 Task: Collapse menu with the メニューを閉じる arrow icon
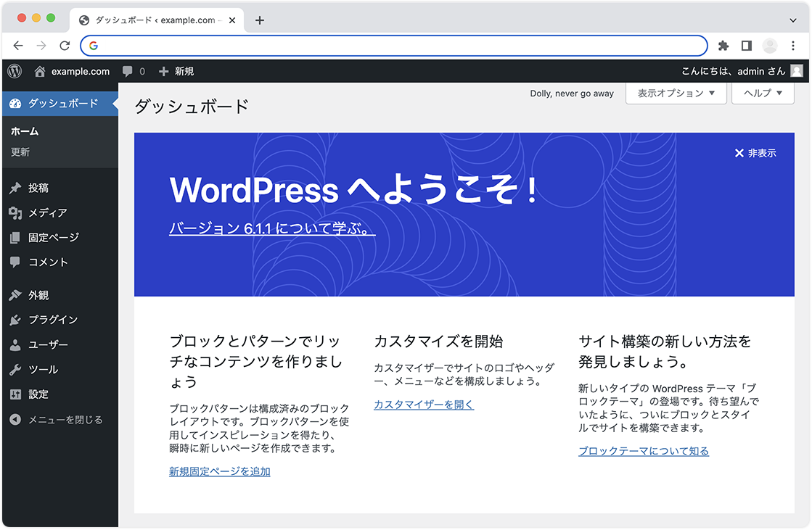pos(15,419)
